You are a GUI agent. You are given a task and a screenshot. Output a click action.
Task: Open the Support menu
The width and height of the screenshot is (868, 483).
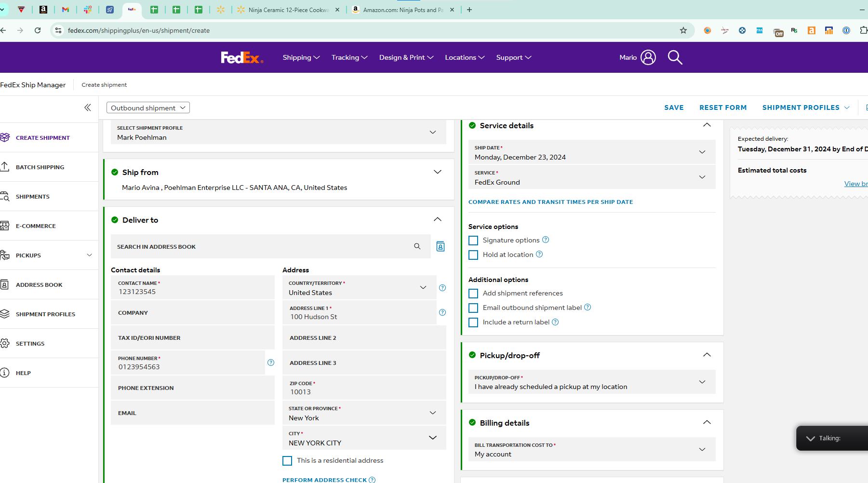click(x=514, y=57)
